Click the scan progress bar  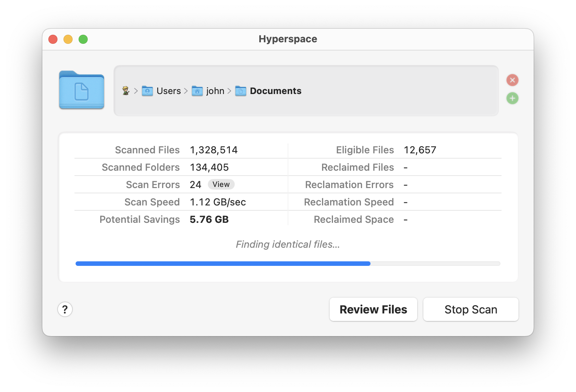[x=288, y=264]
